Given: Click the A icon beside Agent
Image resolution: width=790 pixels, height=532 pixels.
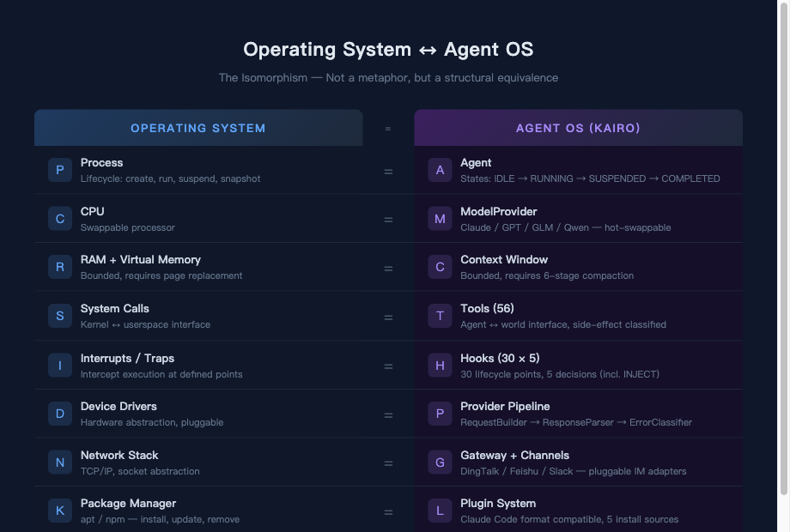Looking at the screenshot, I should pos(440,170).
